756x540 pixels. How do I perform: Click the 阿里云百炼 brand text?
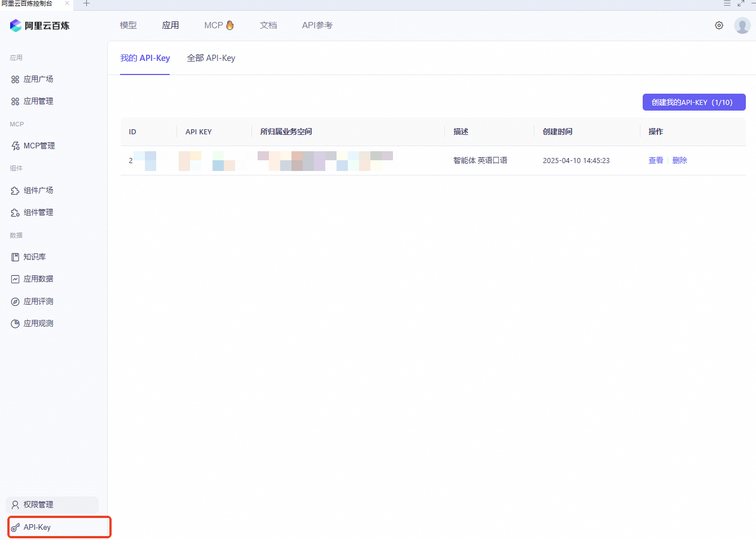click(47, 26)
